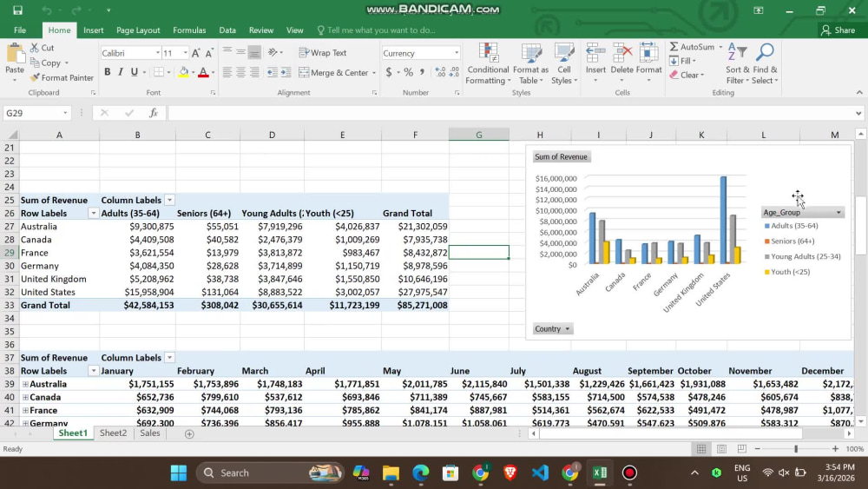Open Windows Start menu
This screenshot has height=489, width=868.
click(178, 472)
